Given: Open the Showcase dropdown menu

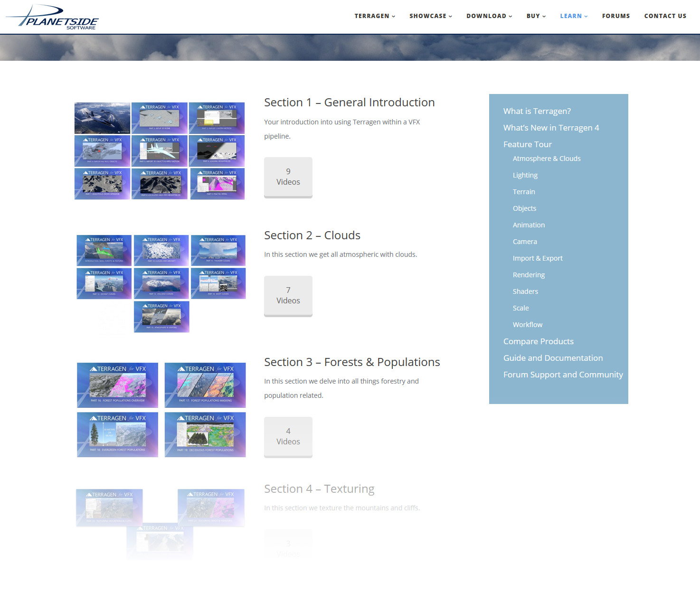Looking at the screenshot, I should tap(430, 16).
